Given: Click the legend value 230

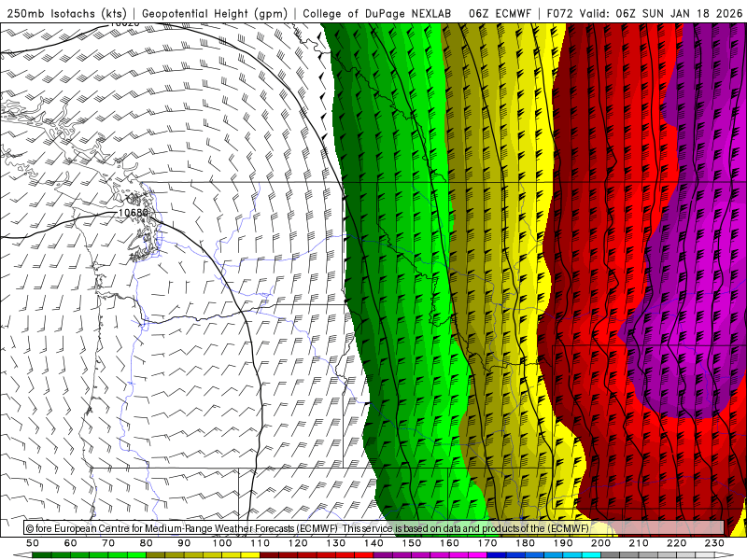Looking at the screenshot, I should click(x=714, y=543).
